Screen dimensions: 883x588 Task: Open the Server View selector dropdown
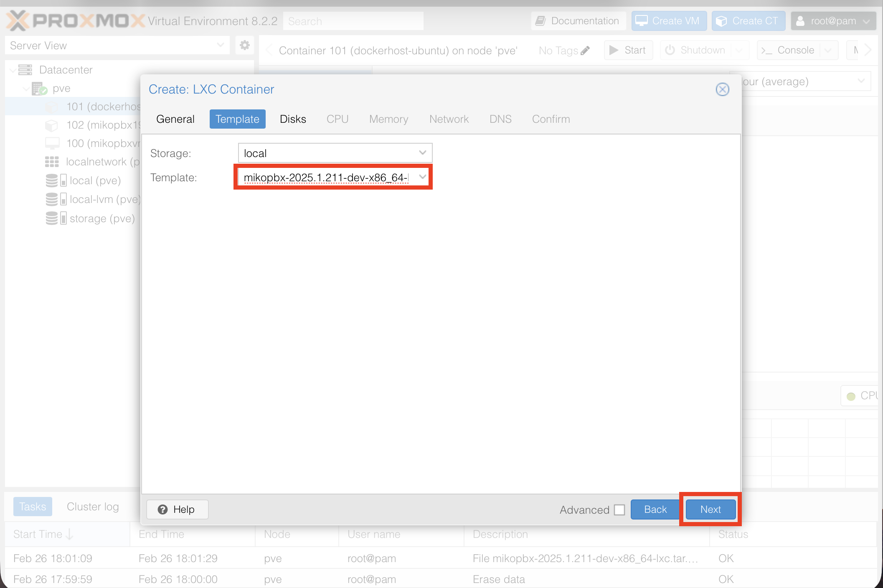pos(117,45)
